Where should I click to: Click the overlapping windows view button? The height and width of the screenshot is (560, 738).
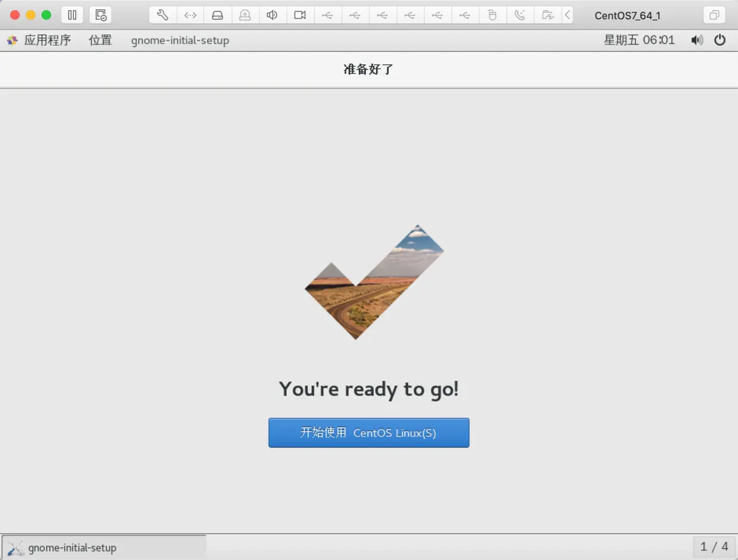point(714,15)
